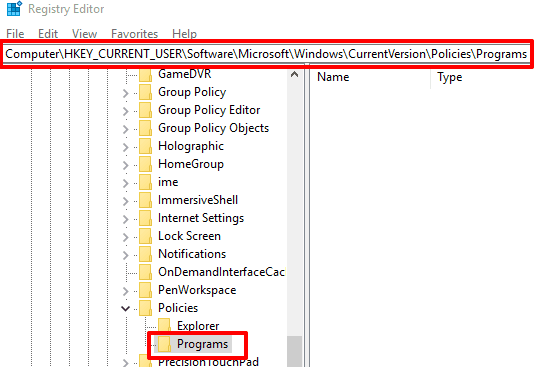This screenshot has width=534, height=367.
Task: Collapse the Policies key
Action: pyautogui.click(x=126, y=309)
